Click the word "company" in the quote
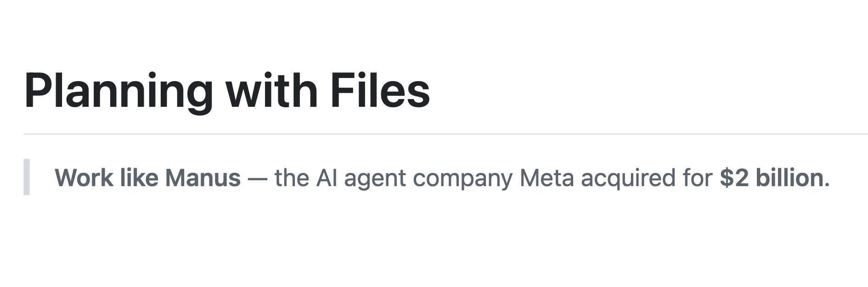The height and width of the screenshot is (287, 868). tap(462, 178)
